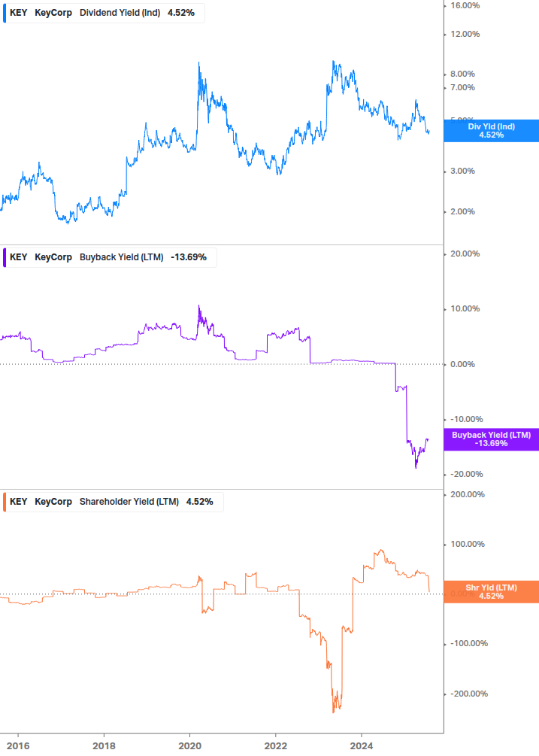Viewport: 539px width, 756px height.
Task: Click the 16.00% axis label
Action: (x=465, y=6)
